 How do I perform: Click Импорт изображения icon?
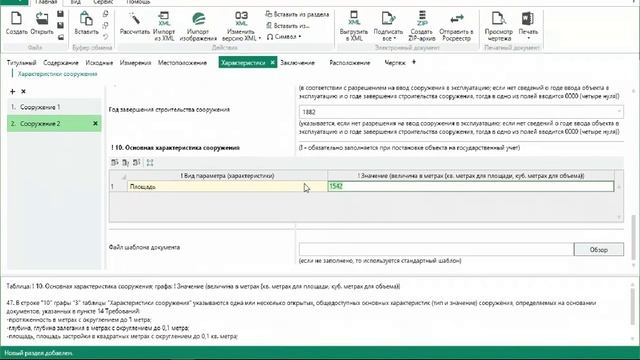[198, 26]
